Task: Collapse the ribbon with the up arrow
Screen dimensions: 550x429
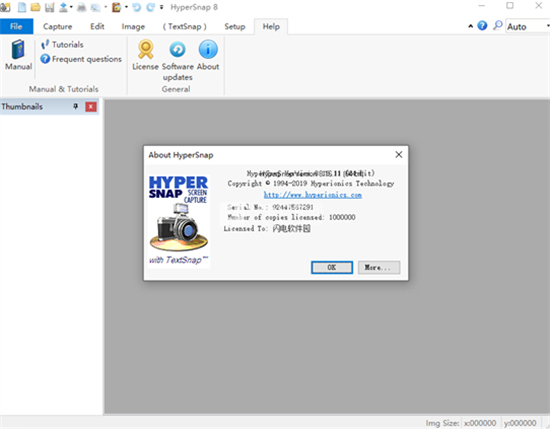Action: pyautogui.click(x=470, y=26)
